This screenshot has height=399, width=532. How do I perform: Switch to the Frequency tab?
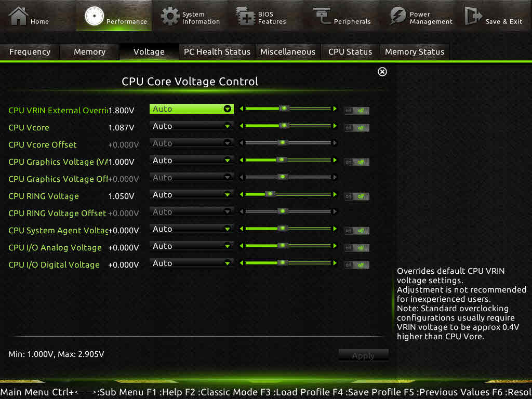[30, 51]
